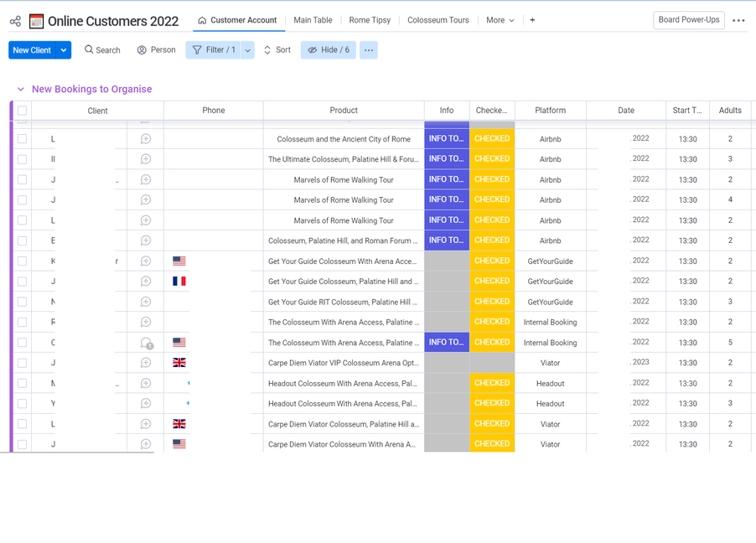Viewport: 756px width, 543px height.
Task: Open toolbar three-dot more options
Action: tap(369, 50)
